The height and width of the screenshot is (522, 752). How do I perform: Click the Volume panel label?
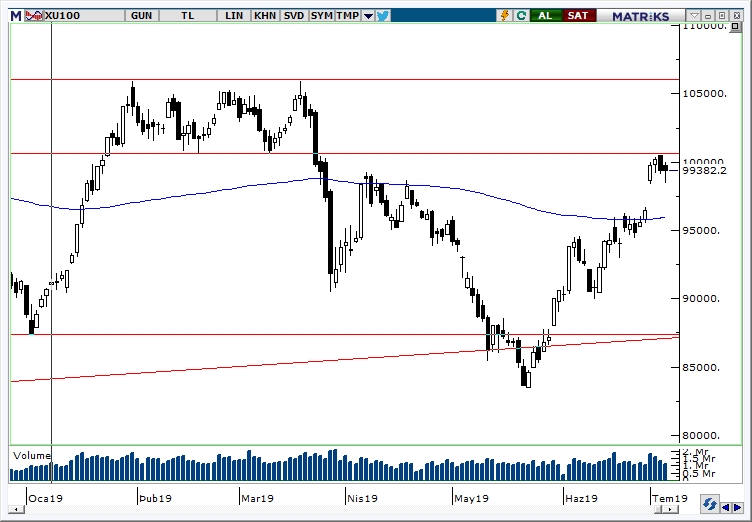click(x=32, y=455)
